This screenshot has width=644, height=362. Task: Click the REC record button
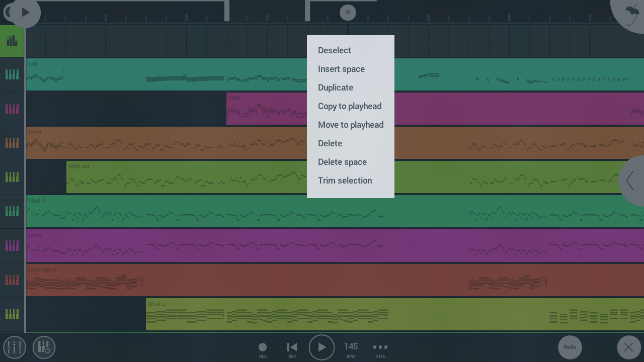click(x=263, y=349)
